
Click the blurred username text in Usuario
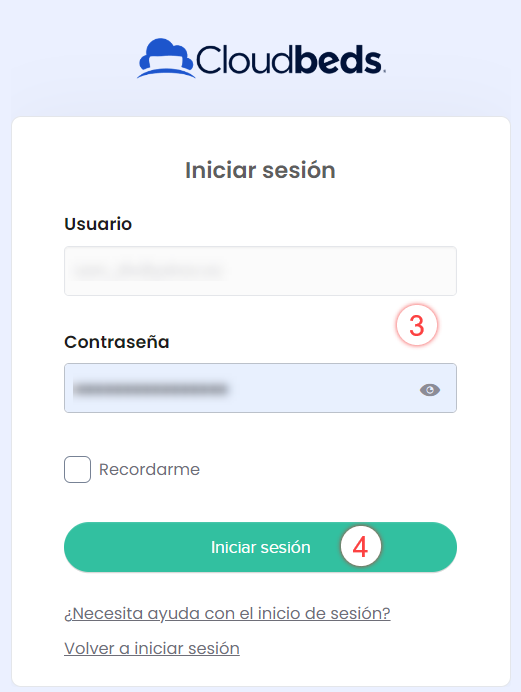[147, 271]
